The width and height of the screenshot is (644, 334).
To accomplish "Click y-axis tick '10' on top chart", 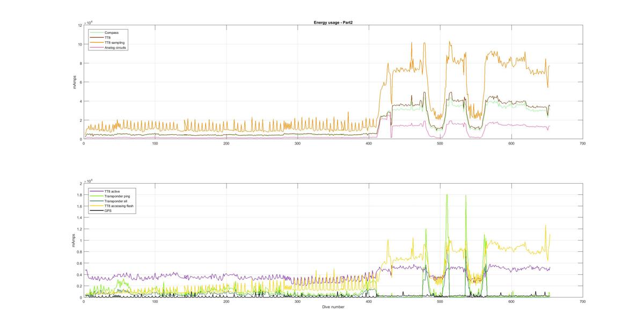I will [x=80, y=45].
